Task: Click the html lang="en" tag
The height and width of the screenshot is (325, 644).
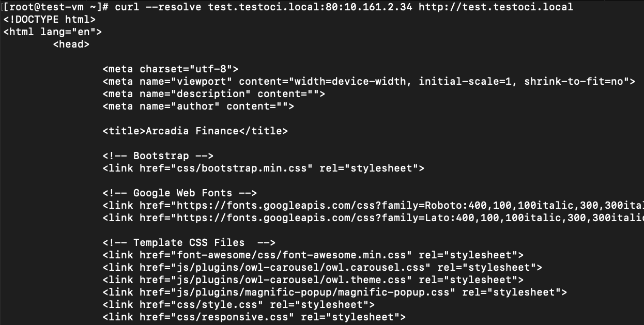Action: pos(53,32)
